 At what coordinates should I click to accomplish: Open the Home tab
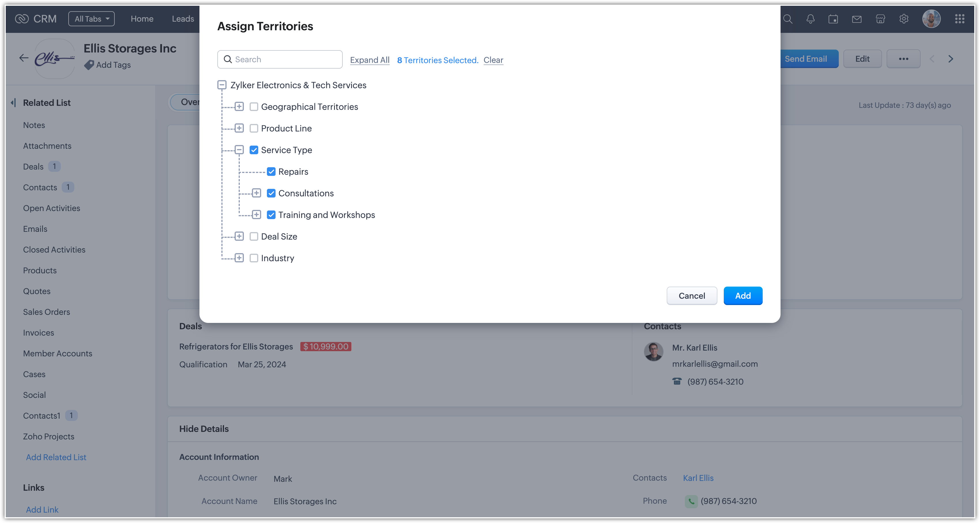click(142, 19)
